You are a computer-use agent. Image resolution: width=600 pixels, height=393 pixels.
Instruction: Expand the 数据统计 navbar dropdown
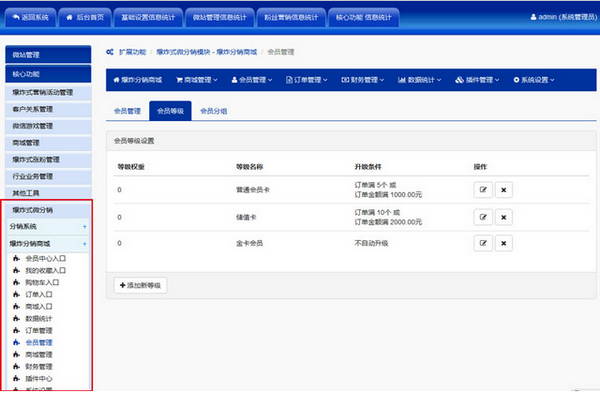[419, 80]
